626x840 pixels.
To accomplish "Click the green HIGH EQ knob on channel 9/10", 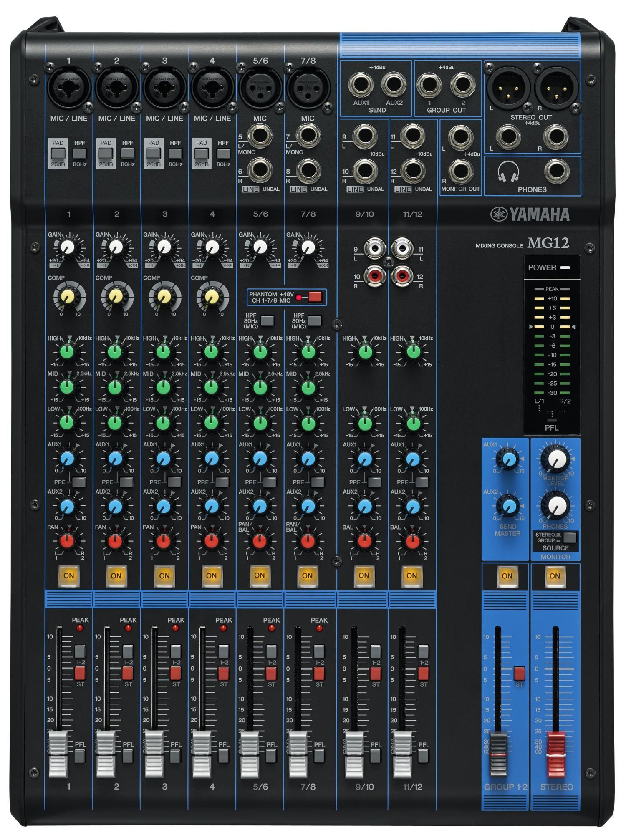I will coord(365,352).
